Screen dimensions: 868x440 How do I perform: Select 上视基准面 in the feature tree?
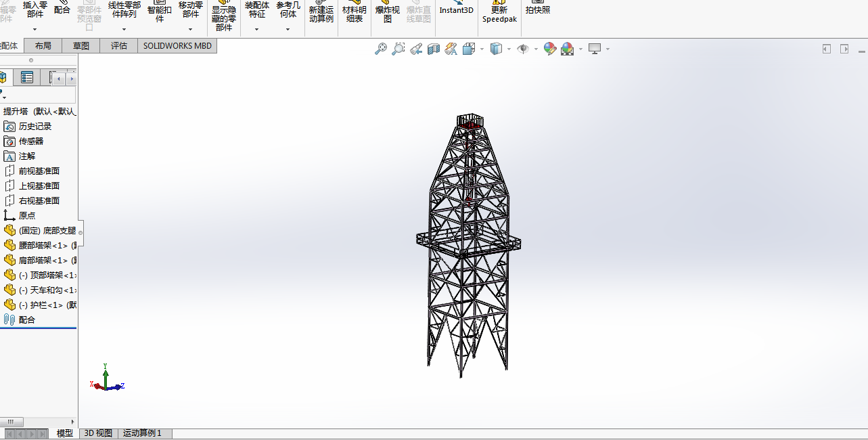pyautogui.click(x=32, y=186)
